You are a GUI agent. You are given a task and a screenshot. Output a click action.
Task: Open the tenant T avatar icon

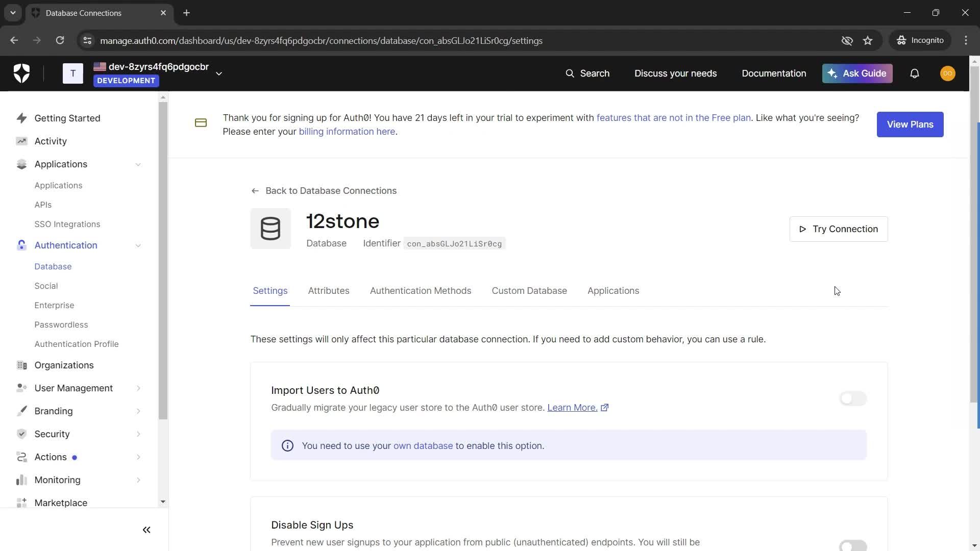point(73,73)
